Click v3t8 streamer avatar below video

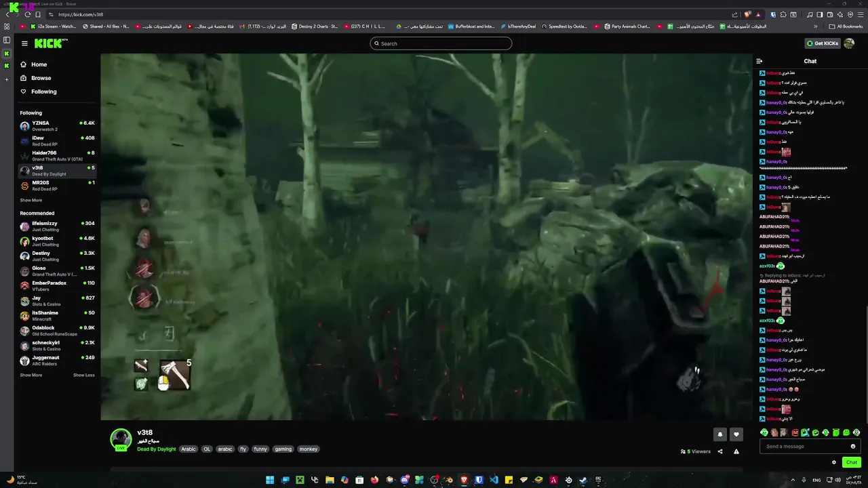point(121,439)
